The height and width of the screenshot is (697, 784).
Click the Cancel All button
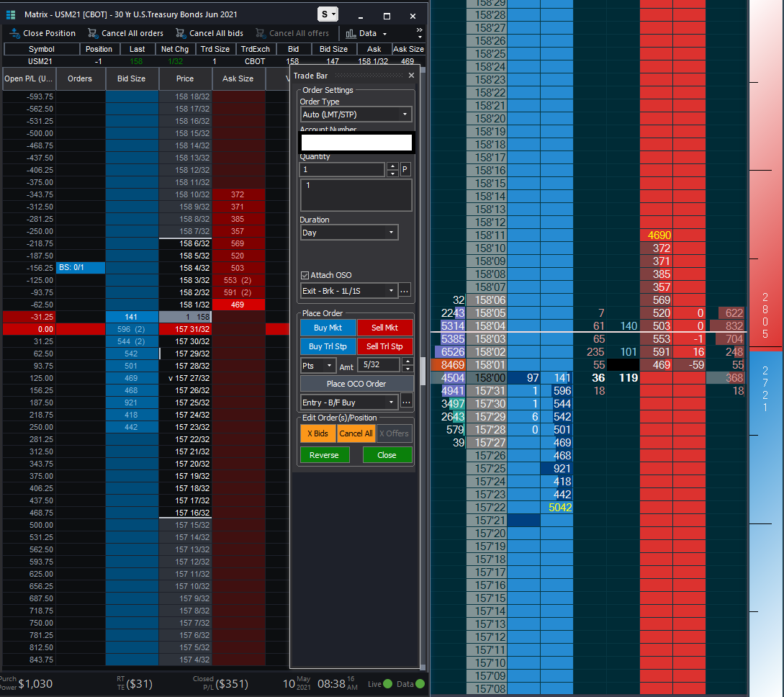[x=356, y=433]
